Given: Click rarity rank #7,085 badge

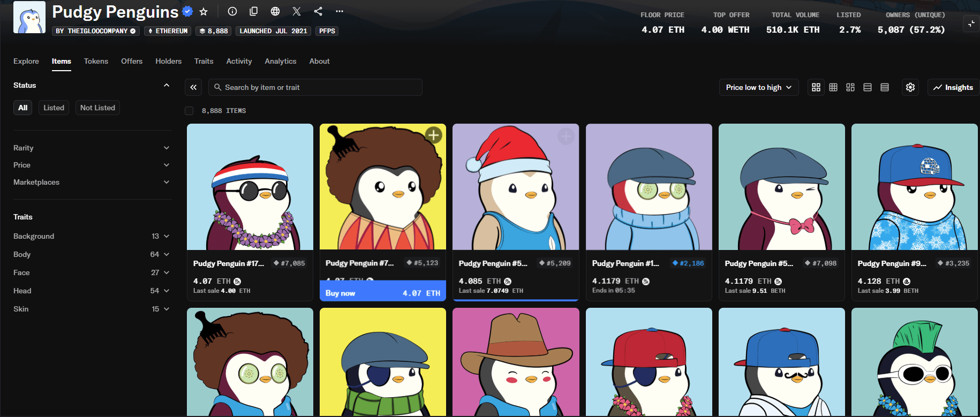Looking at the screenshot, I should tap(289, 263).
